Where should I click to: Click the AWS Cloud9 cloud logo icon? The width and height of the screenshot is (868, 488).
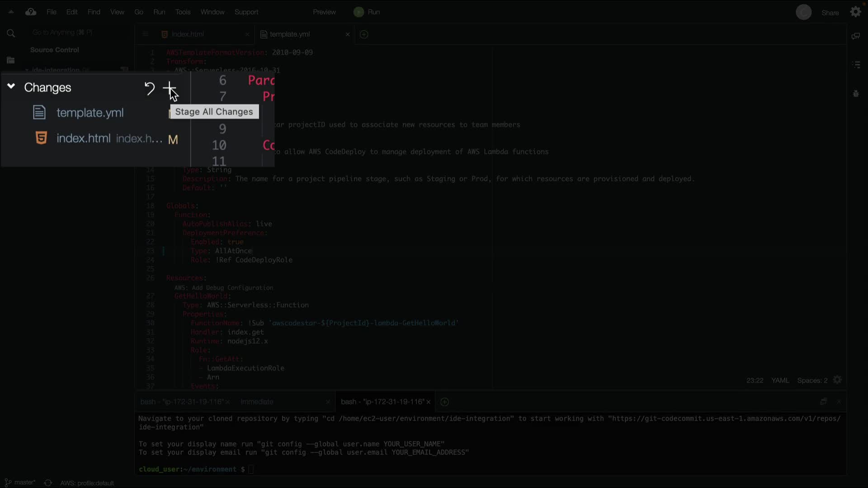pos(31,12)
